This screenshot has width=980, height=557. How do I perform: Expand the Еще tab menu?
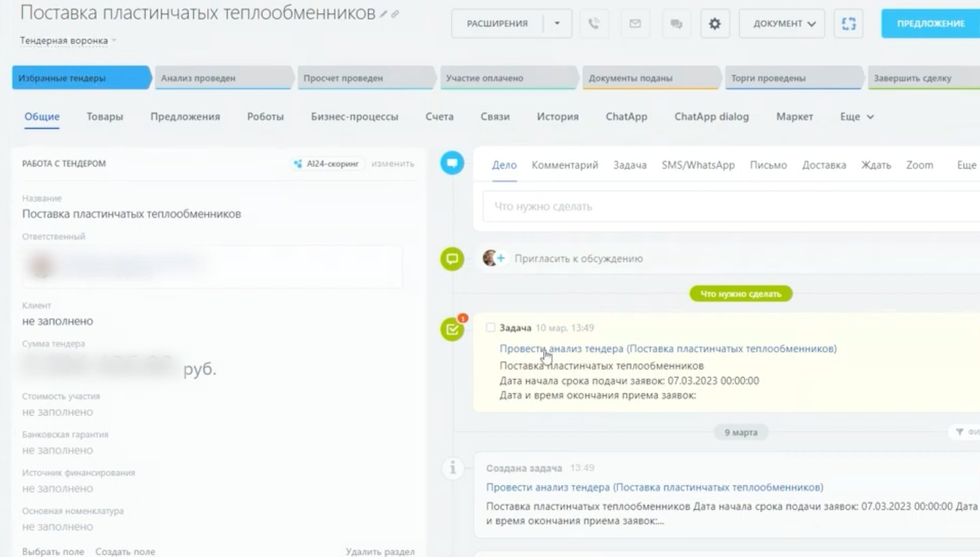point(856,117)
